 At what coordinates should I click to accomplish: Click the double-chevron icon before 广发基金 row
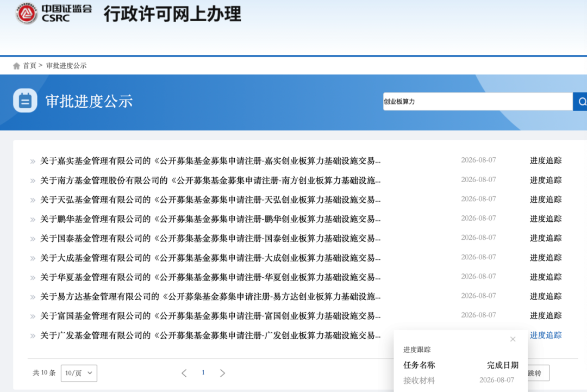33,336
